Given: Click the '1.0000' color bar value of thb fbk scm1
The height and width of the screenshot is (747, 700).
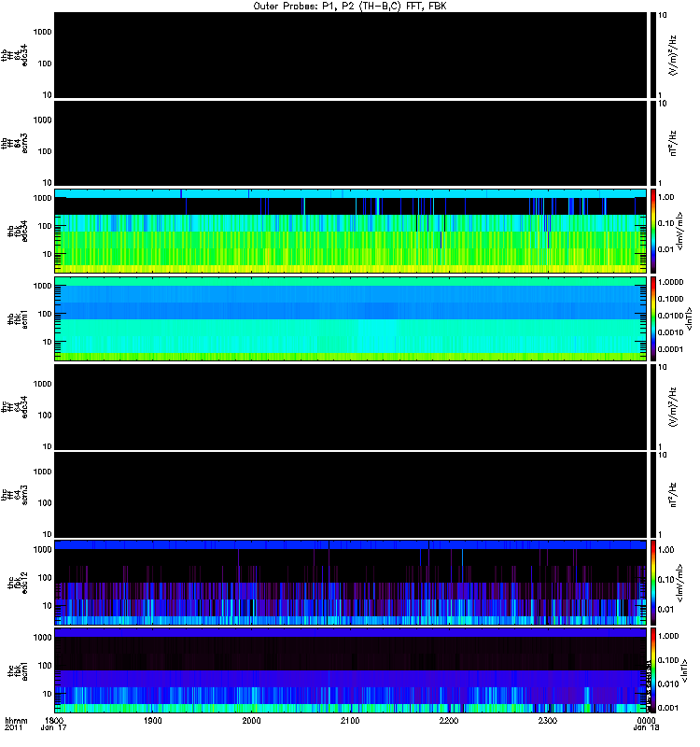Looking at the screenshot, I should pos(670,282).
